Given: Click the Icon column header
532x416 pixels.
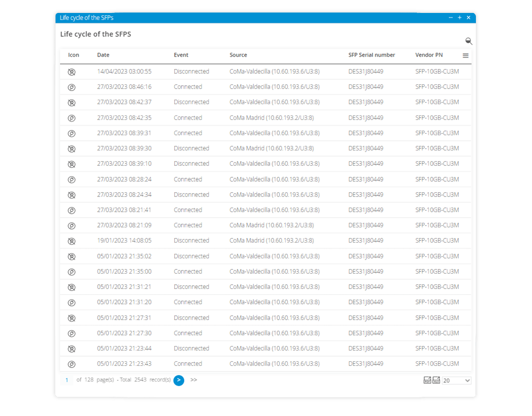Looking at the screenshot, I should [73, 55].
